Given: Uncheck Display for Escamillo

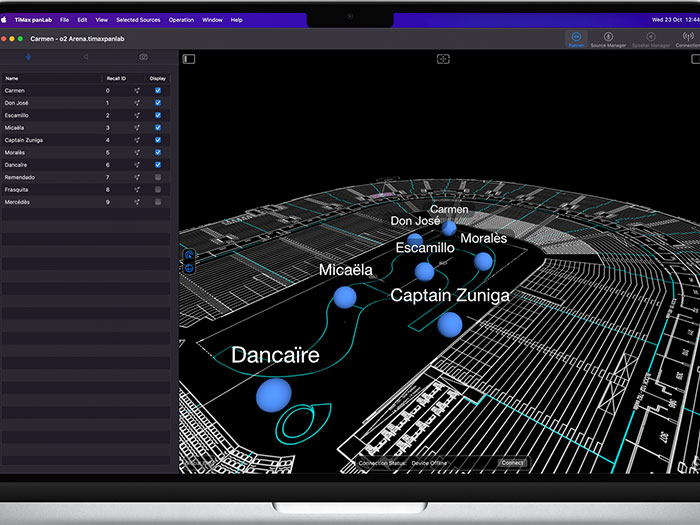Looking at the screenshot, I should (x=158, y=115).
